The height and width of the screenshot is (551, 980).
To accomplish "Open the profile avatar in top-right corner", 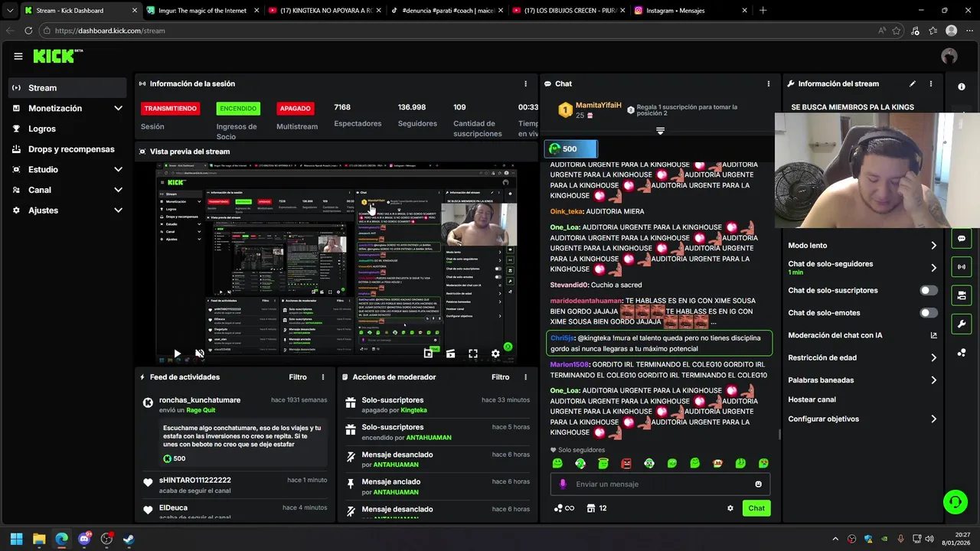I will [949, 56].
